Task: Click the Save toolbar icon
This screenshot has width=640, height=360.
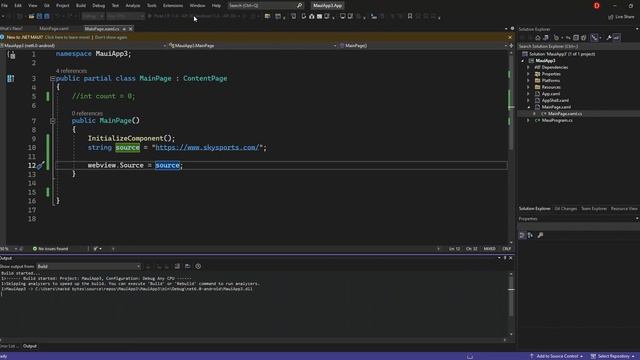Action: point(40,16)
